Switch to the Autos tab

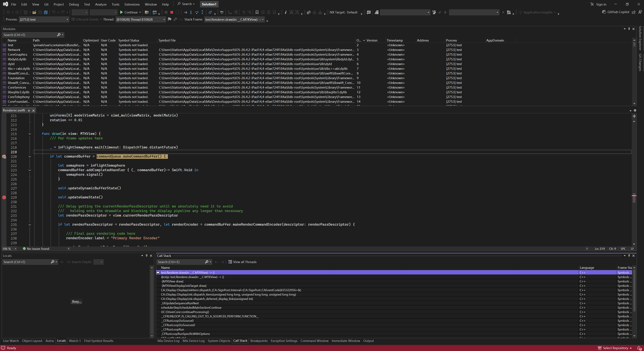coord(50,341)
